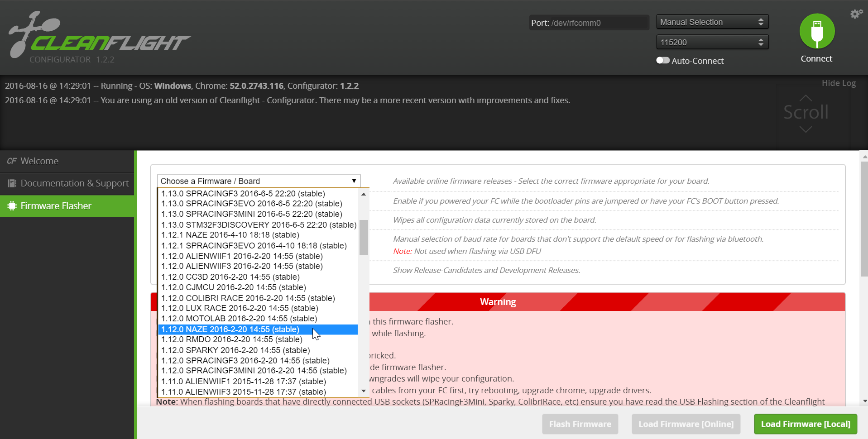Image resolution: width=868 pixels, height=439 pixels.
Task: Open Documentation & Support tab
Action: pyautogui.click(x=67, y=183)
